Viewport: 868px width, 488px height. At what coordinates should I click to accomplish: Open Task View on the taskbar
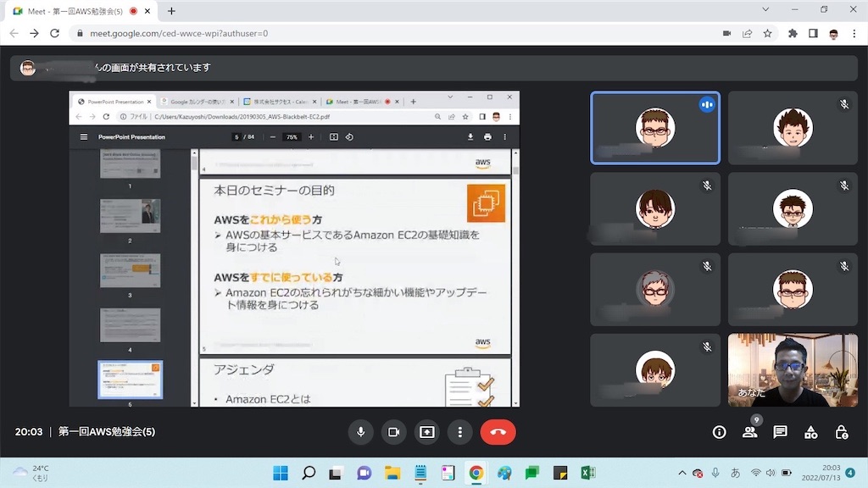336,473
